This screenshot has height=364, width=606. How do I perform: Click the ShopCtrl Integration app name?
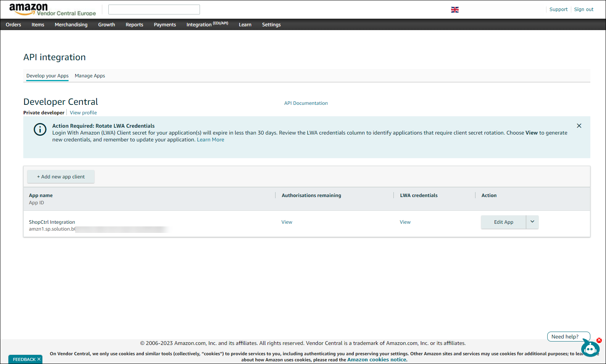[x=52, y=222]
